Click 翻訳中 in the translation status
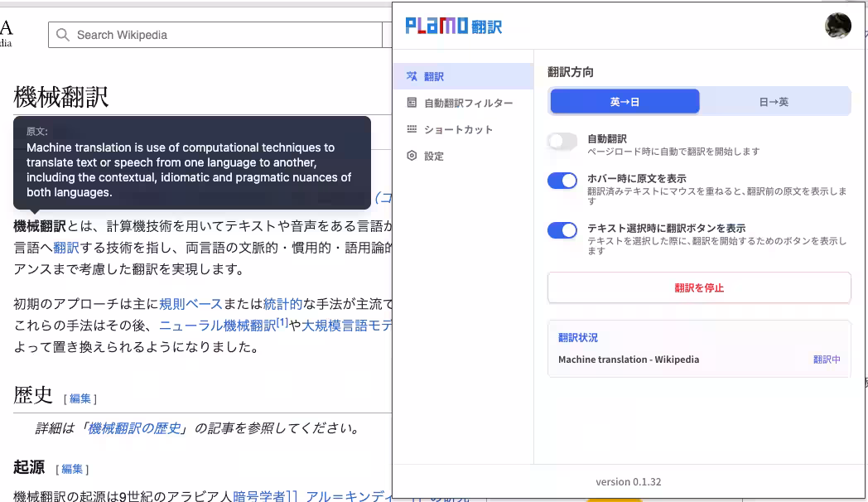Image resolution: width=868 pixels, height=502 pixels. click(x=826, y=360)
